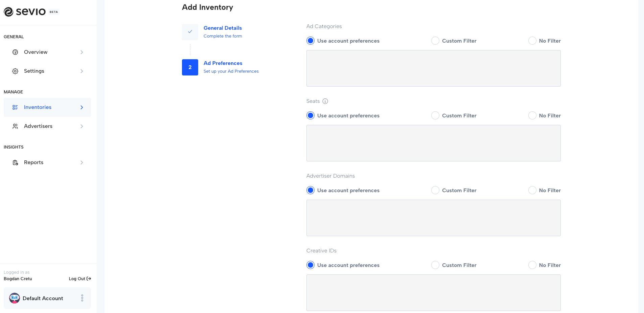The width and height of the screenshot is (644, 313).
Task: Click the Reports clipboard icon
Action: [15, 162]
